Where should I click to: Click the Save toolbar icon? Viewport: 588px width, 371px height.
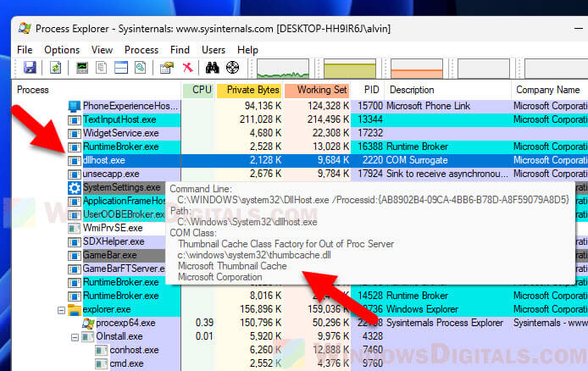[x=30, y=68]
